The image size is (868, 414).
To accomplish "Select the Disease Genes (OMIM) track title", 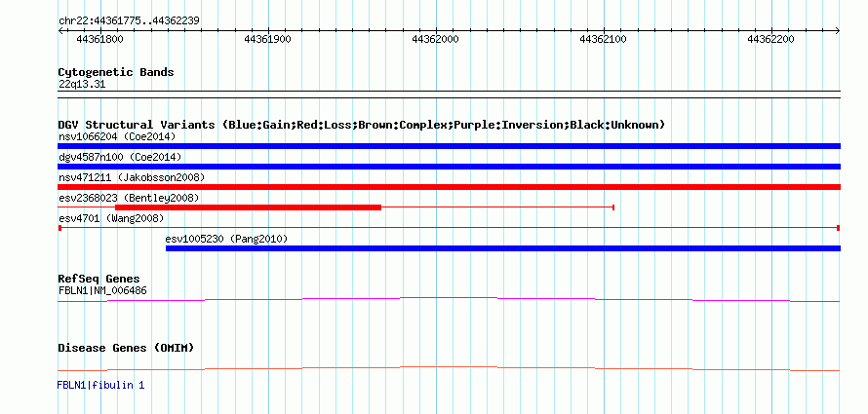I will click(126, 348).
